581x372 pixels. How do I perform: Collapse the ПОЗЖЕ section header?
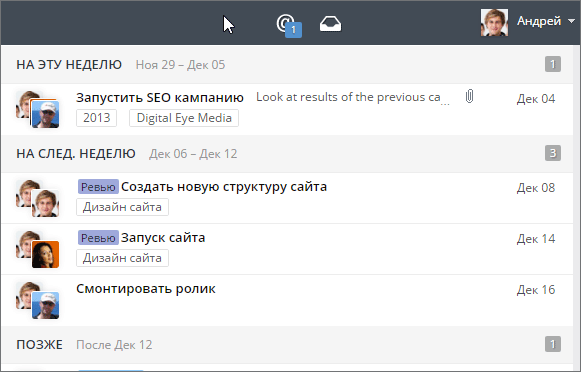(x=39, y=345)
